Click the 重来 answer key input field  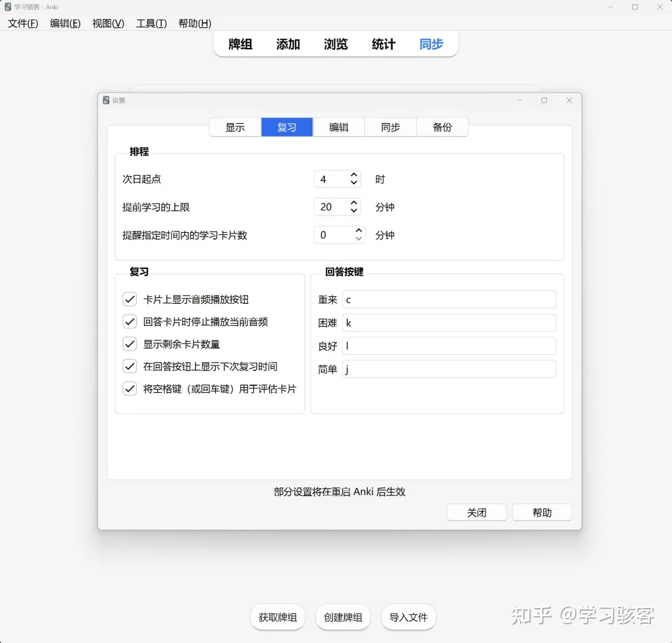(x=449, y=299)
